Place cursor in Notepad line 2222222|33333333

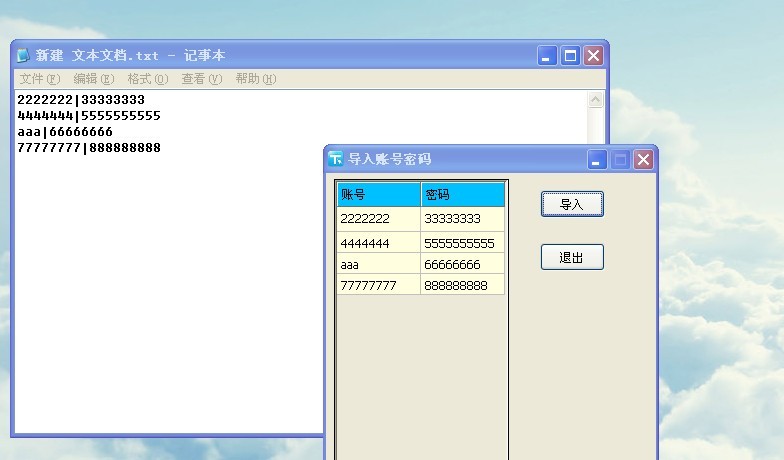pyautogui.click(x=81, y=100)
